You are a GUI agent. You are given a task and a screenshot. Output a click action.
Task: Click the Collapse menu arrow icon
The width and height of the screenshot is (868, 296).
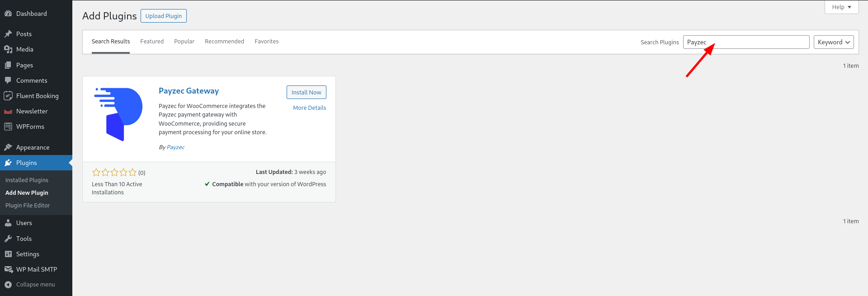point(8,285)
